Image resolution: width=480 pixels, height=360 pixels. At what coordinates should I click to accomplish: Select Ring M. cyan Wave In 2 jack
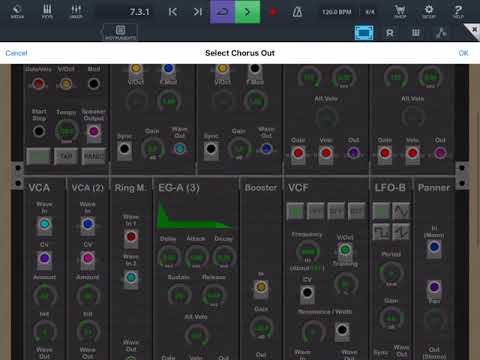(x=131, y=277)
